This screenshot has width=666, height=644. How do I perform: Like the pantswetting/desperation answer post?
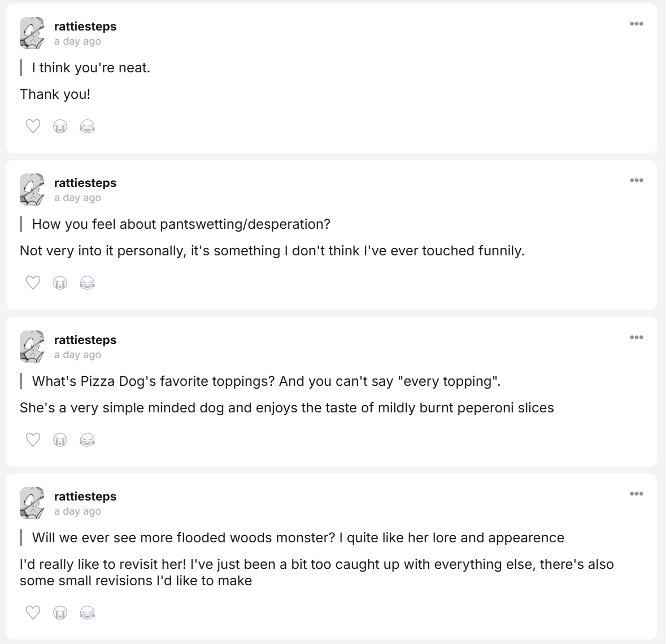(x=33, y=282)
